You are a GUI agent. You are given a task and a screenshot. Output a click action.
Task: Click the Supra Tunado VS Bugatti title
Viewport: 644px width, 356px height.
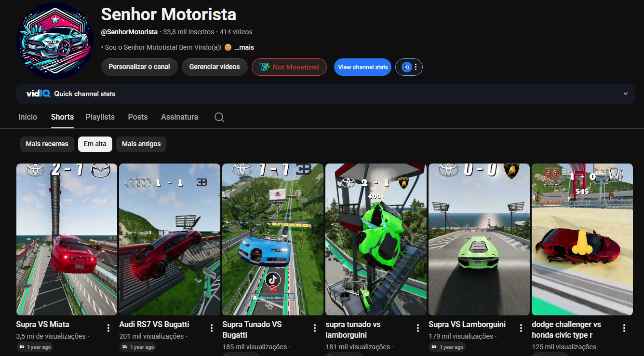tap(252, 330)
